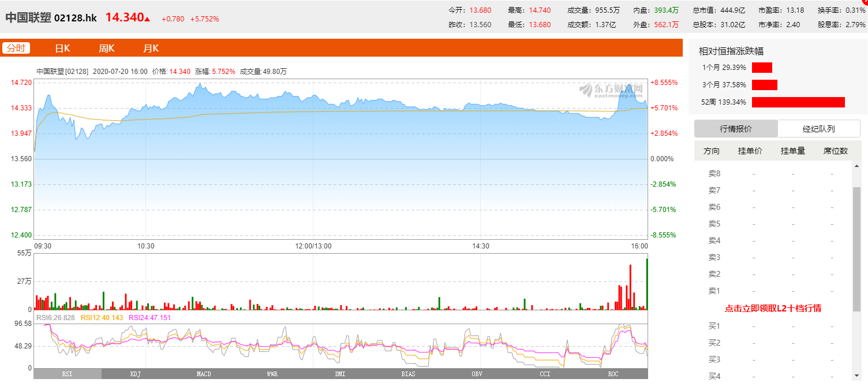868x386 pixels.
Task: Click the order book vertical scrollbar
Action: tap(856, 248)
